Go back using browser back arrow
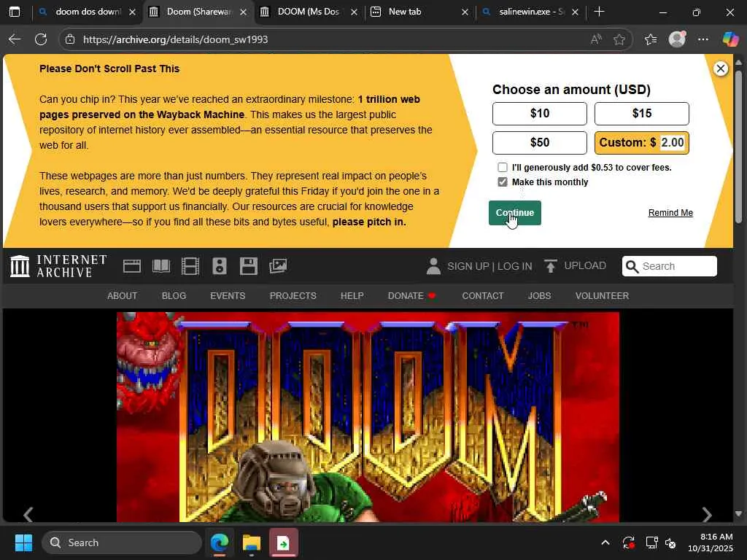 [15, 39]
